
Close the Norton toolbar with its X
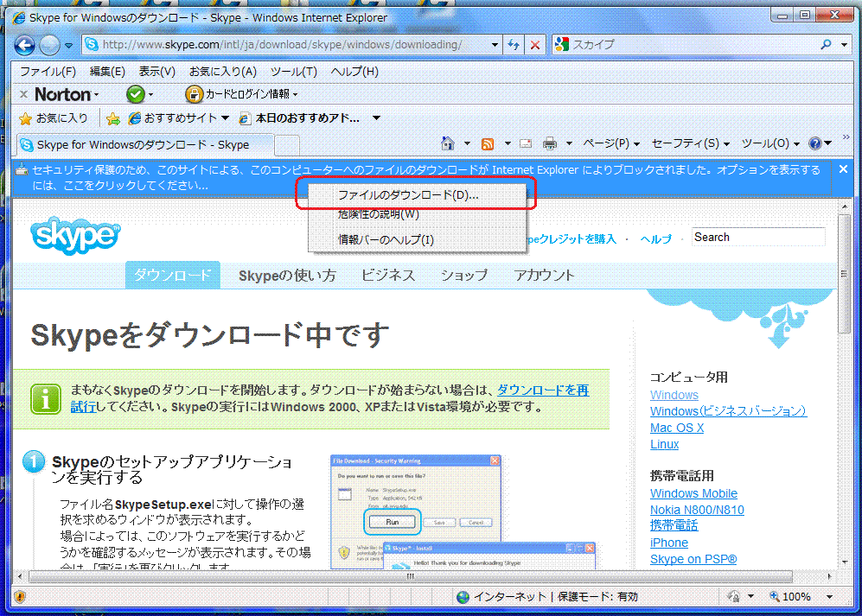[23, 94]
